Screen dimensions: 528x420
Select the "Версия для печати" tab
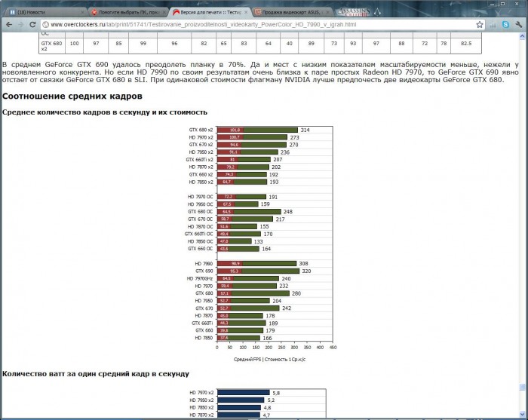point(210,12)
